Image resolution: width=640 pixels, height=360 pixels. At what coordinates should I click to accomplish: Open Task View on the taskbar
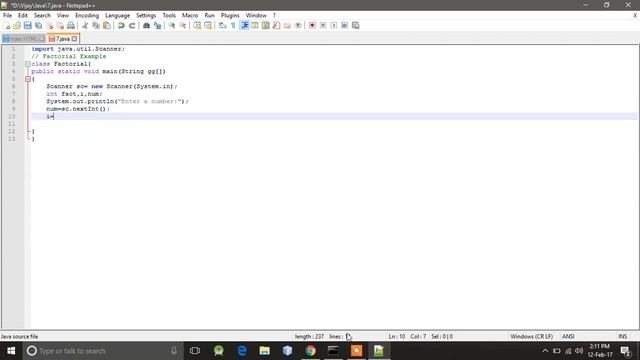195,351
